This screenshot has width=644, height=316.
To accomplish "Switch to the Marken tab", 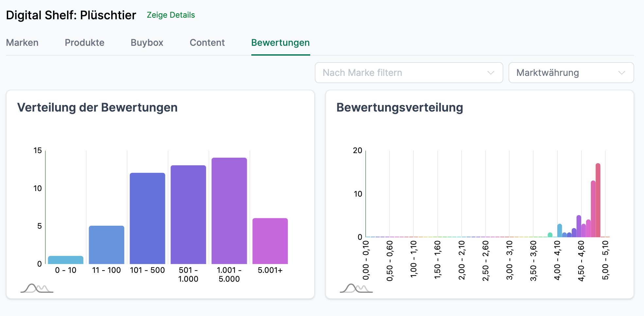I will 22,43.
